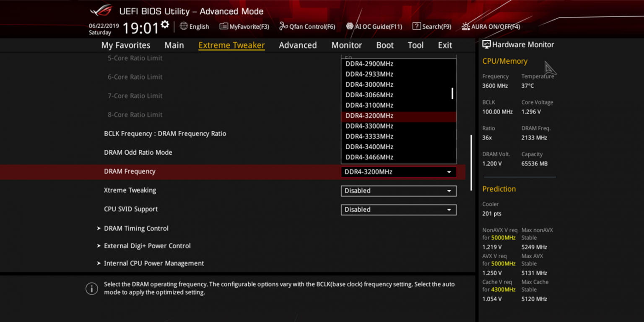Click the main settings page scrollbar
The image size is (644, 322).
[x=471, y=163]
